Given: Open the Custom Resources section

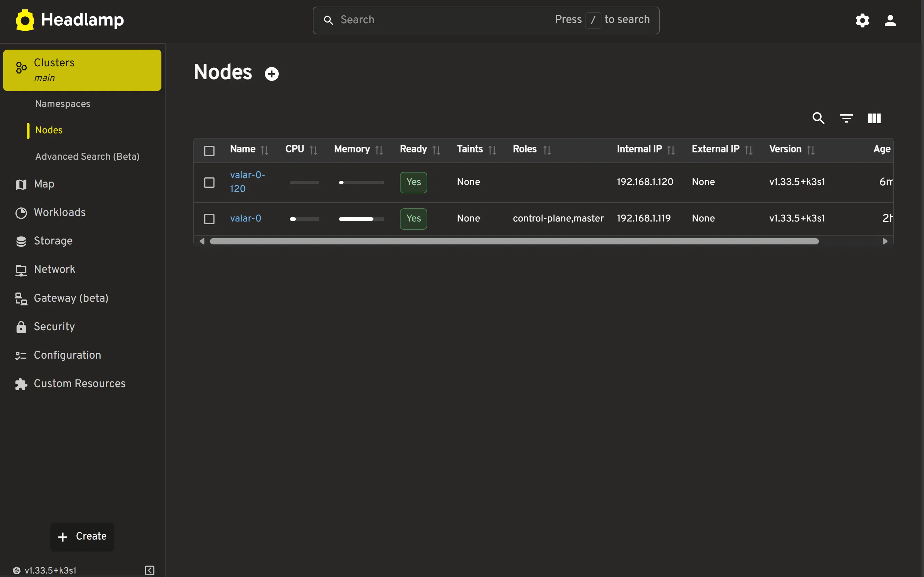Looking at the screenshot, I should pos(80,384).
